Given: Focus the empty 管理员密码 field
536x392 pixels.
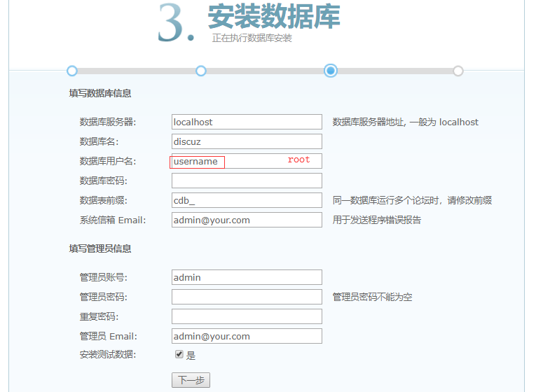Looking at the screenshot, I should (x=247, y=297).
